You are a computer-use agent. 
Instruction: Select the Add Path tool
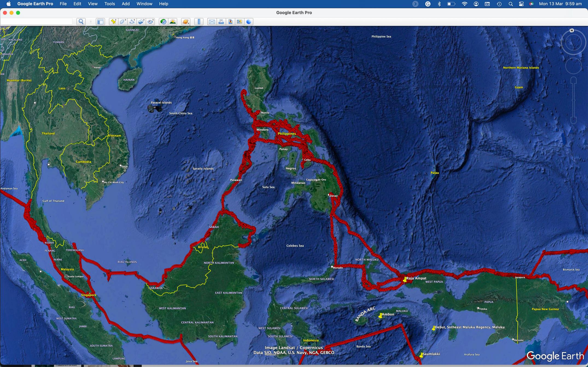[132, 22]
